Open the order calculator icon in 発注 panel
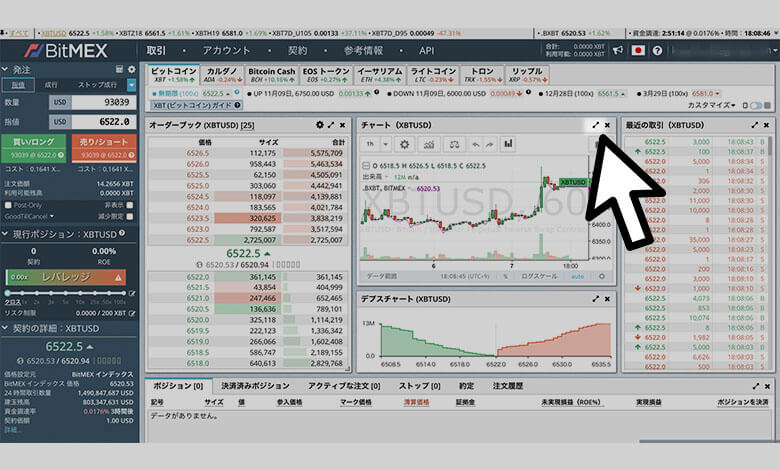This screenshot has height=470, width=780. (119, 70)
